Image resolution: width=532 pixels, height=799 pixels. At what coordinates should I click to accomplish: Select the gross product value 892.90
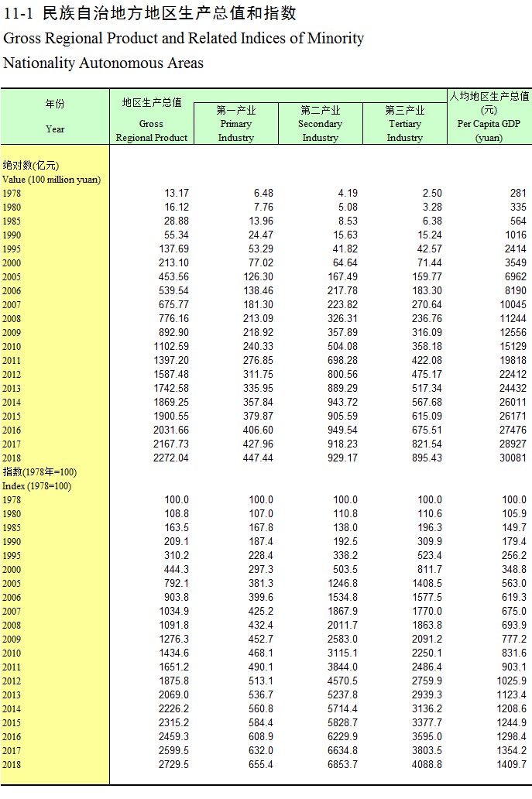tap(173, 332)
